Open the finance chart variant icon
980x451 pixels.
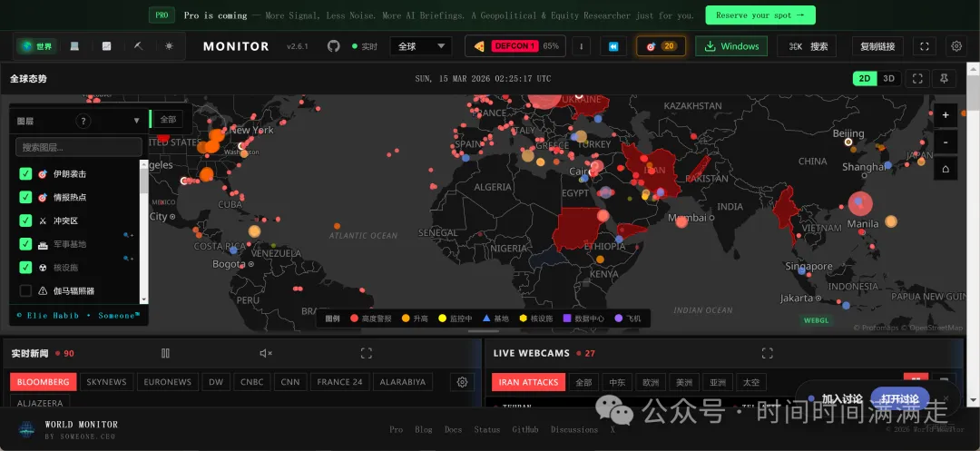tap(106, 46)
